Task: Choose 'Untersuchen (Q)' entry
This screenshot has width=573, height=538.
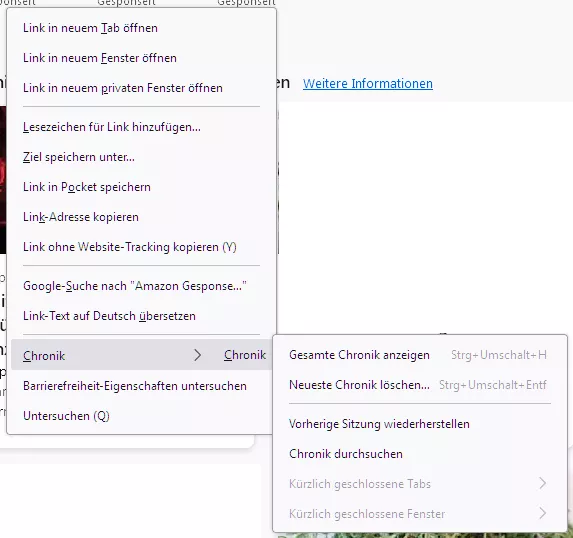Action: pos(141,416)
